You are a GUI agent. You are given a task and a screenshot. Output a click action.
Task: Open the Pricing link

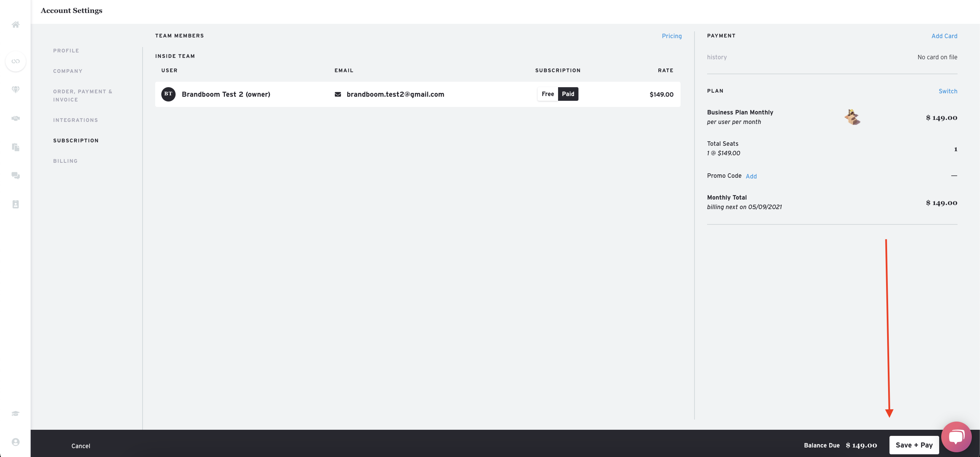tap(671, 36)
